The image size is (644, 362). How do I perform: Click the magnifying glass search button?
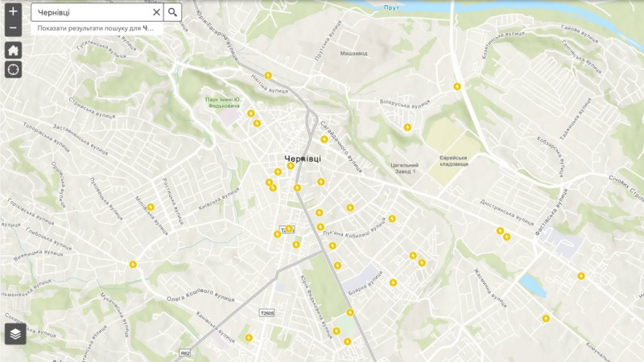172,12
